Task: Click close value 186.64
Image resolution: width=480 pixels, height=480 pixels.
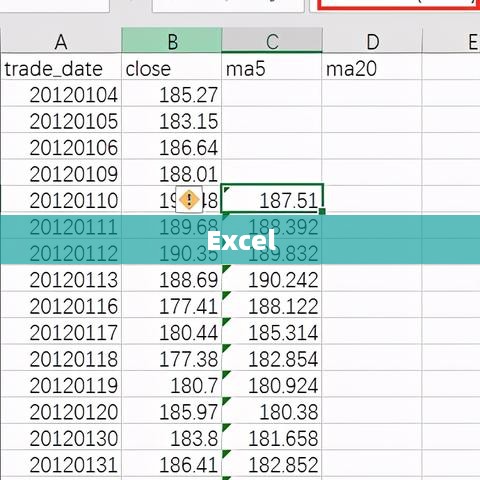Action: [172, 147]
